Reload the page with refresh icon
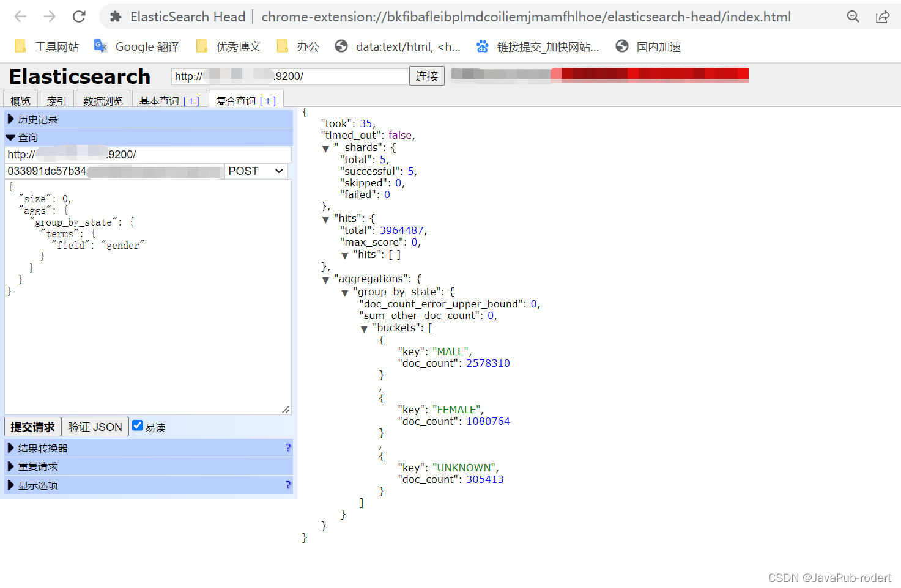The height and width of the screenshot is (588, 901). [79, 17]
